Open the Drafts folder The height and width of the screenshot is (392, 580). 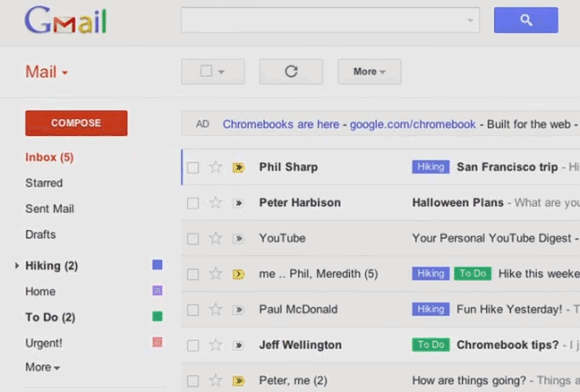tap(41, 234)
